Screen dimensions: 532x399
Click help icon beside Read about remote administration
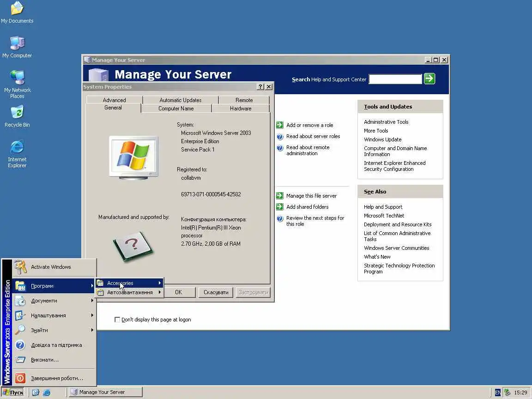tap(280, 148)
